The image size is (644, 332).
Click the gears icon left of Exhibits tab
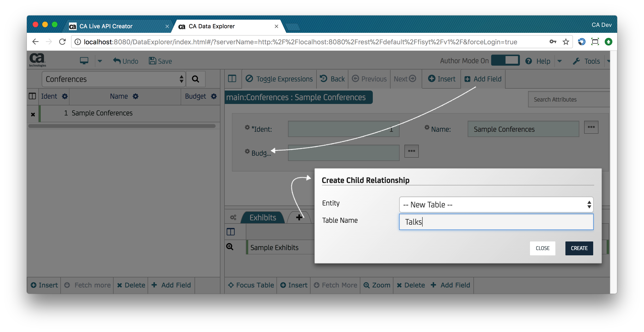point(233,217)
